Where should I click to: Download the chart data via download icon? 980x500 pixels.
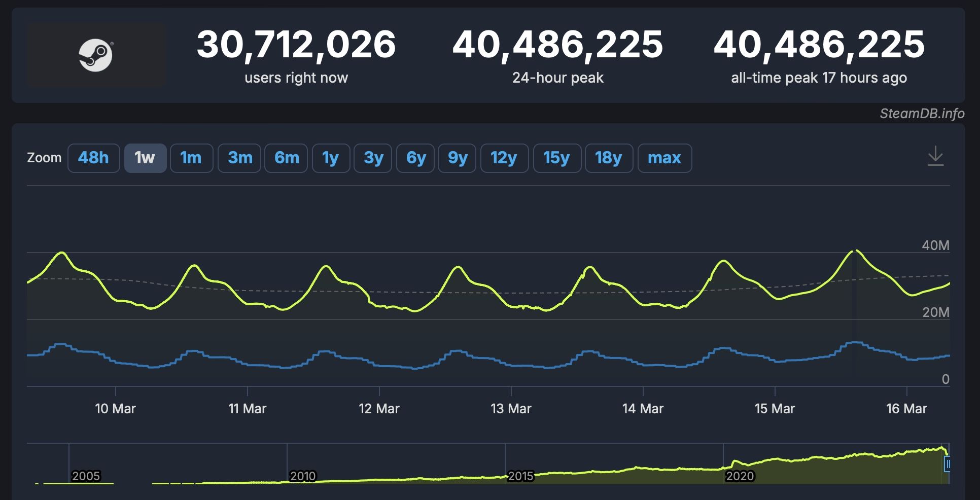[x=935, y=156]
